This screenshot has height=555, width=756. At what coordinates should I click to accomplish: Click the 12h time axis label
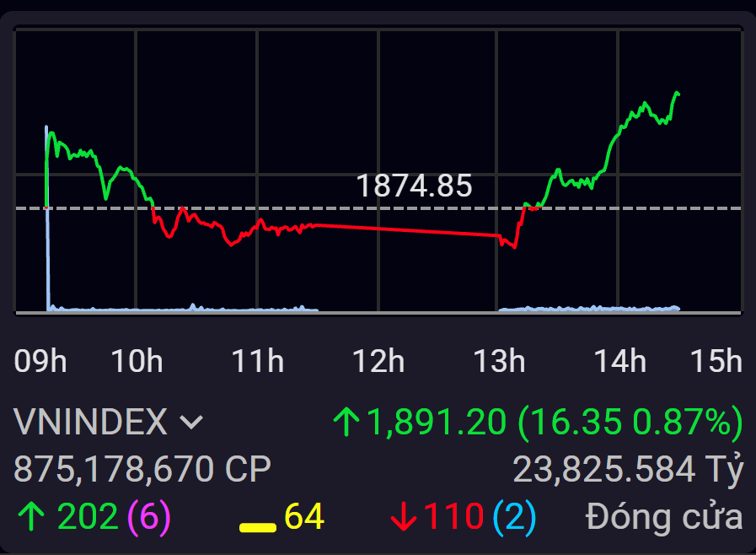[x=378, y=361]
